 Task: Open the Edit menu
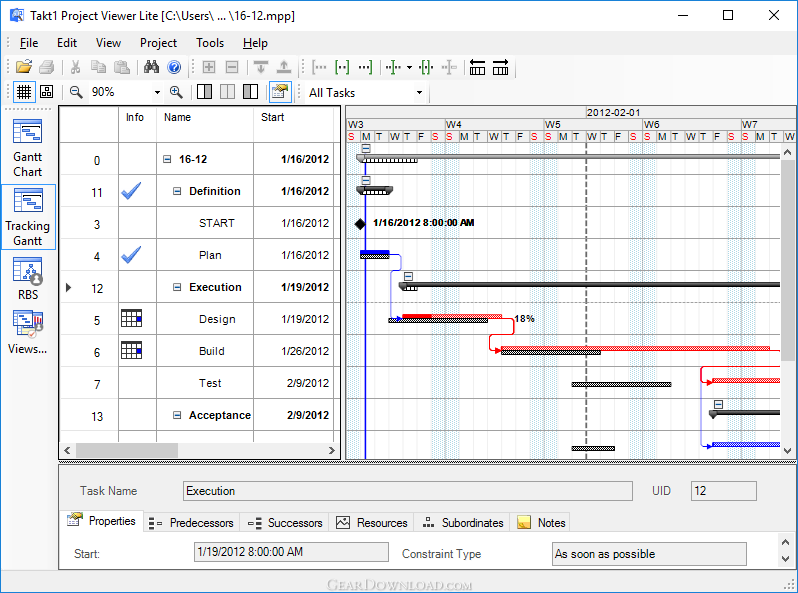(x=67, y=43)
